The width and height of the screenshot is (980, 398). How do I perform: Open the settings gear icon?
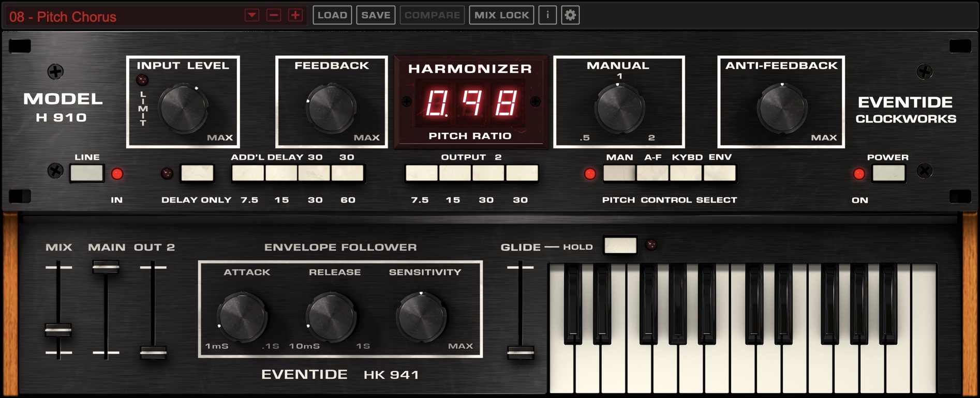tap(570, 15)
